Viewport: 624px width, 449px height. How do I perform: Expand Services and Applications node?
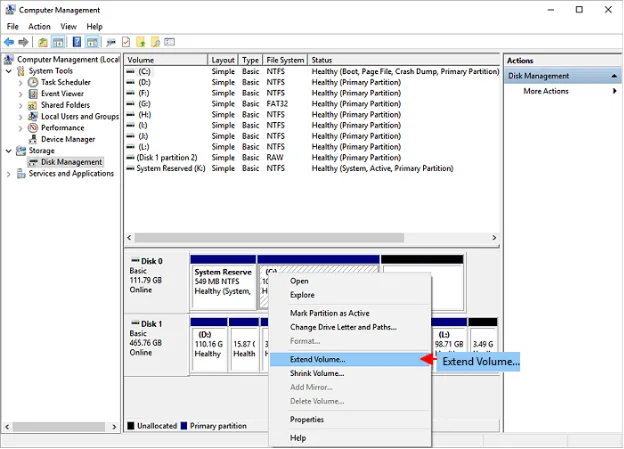coord(9,174)
